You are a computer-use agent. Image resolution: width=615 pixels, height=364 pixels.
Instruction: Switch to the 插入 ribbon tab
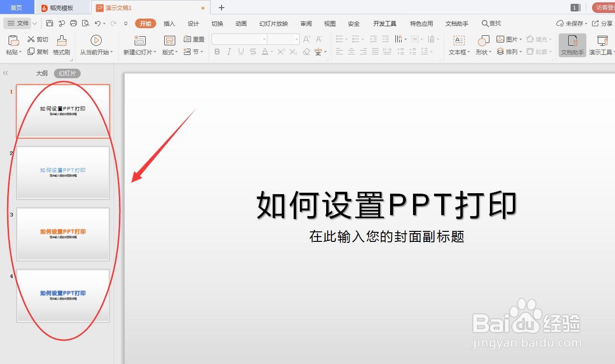tap(169, 23)
